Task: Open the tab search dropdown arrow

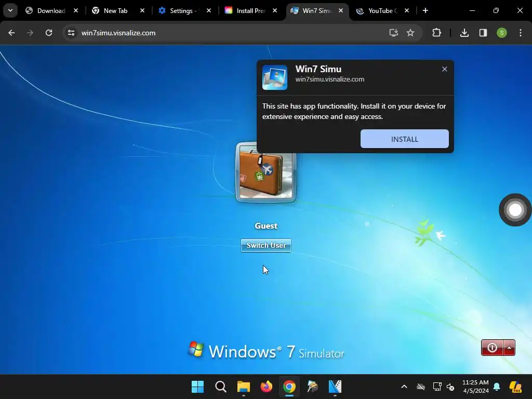Action: pyautogui.click(x=10, y=10)
